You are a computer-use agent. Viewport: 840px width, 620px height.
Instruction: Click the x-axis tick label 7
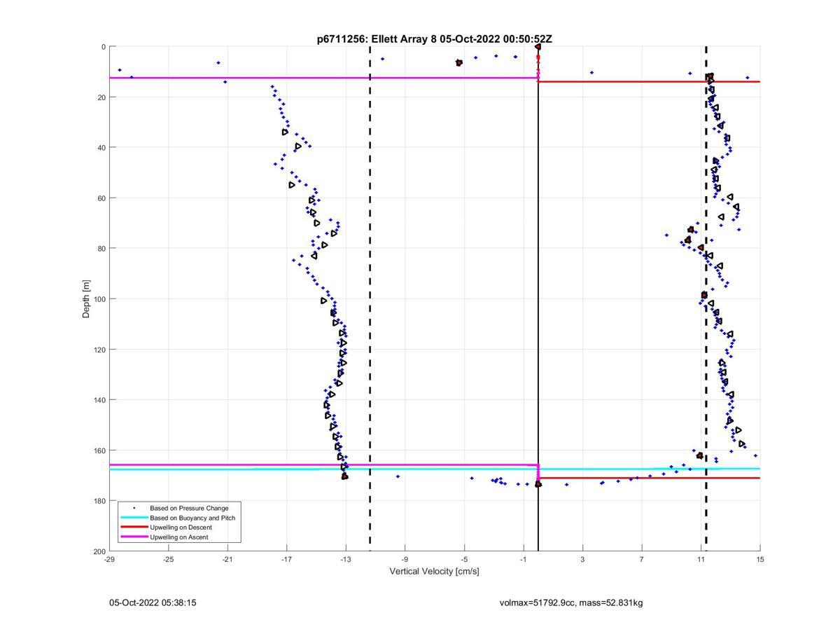tap(641, 559)
